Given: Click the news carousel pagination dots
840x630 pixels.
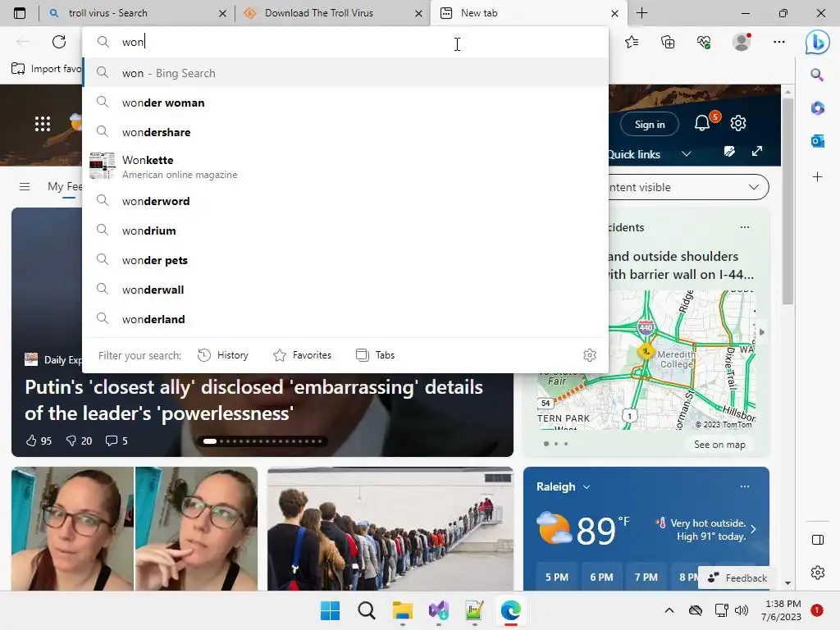Looking at the screenshot, I should tap(262, 441).
